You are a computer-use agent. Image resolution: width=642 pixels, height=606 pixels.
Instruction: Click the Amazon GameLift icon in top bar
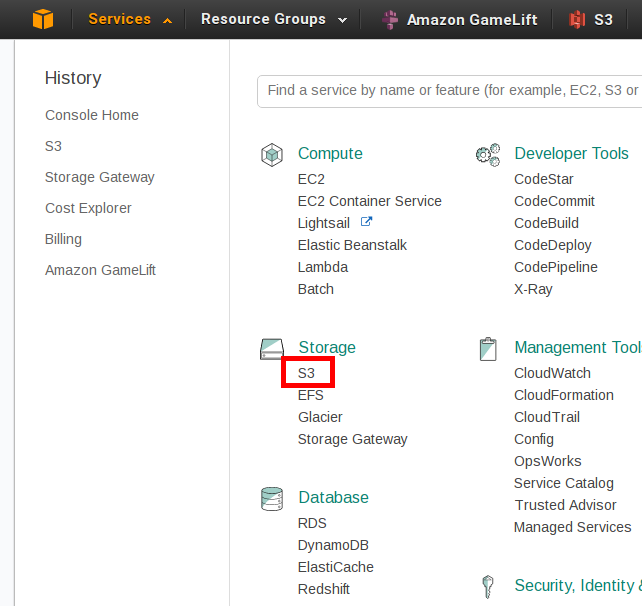[x=390, y=20]
